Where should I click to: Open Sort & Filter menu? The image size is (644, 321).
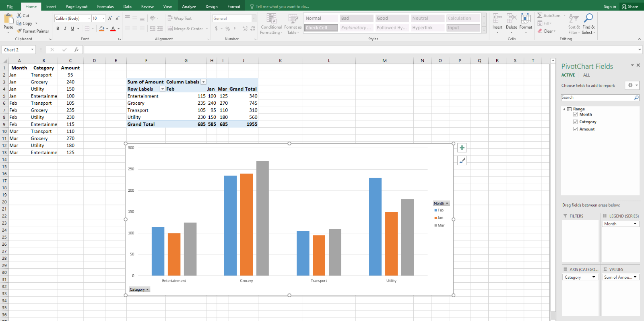[574, 24]
